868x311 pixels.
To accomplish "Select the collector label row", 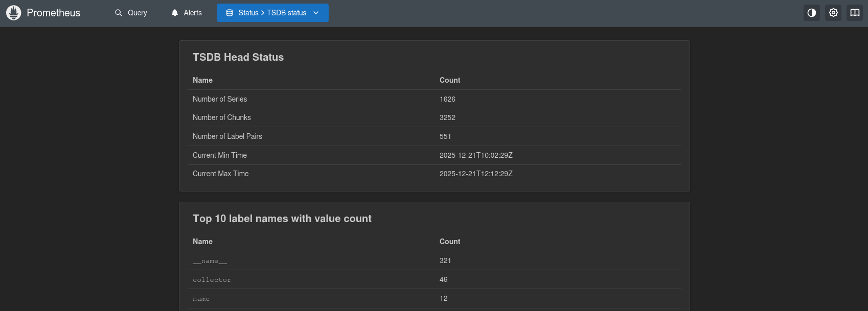I will pos(212,280).
